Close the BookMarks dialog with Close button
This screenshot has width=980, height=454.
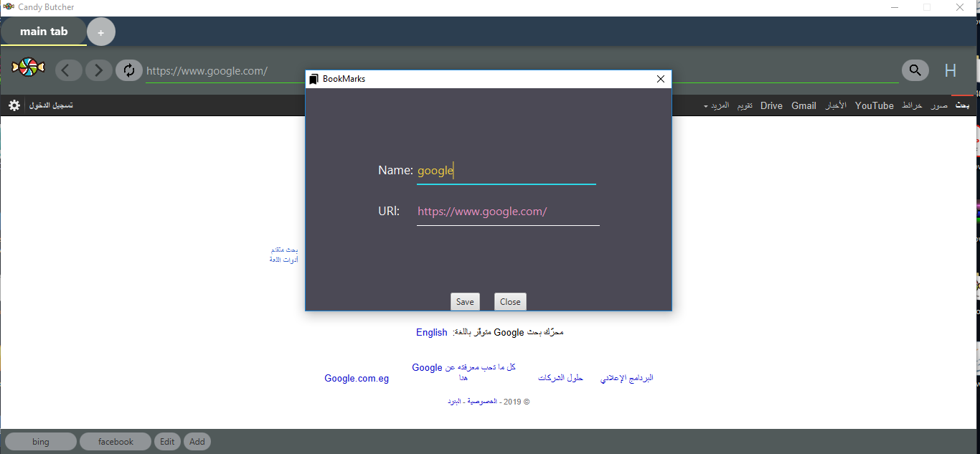click(509, 301)
